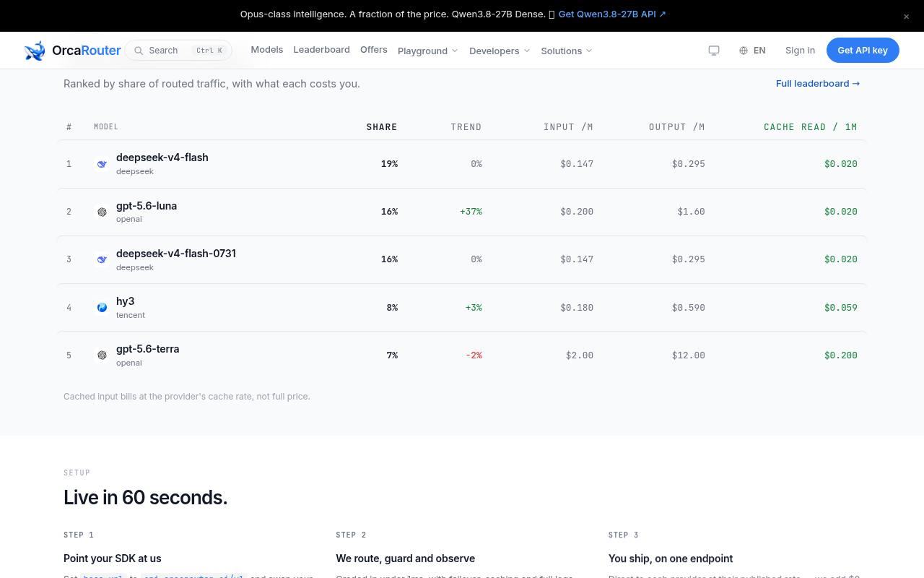Image resolution: width=924 pixels, height=578 pixels.
Task: Click the $0.200 cache read price
Action: [x=841, y=355]
